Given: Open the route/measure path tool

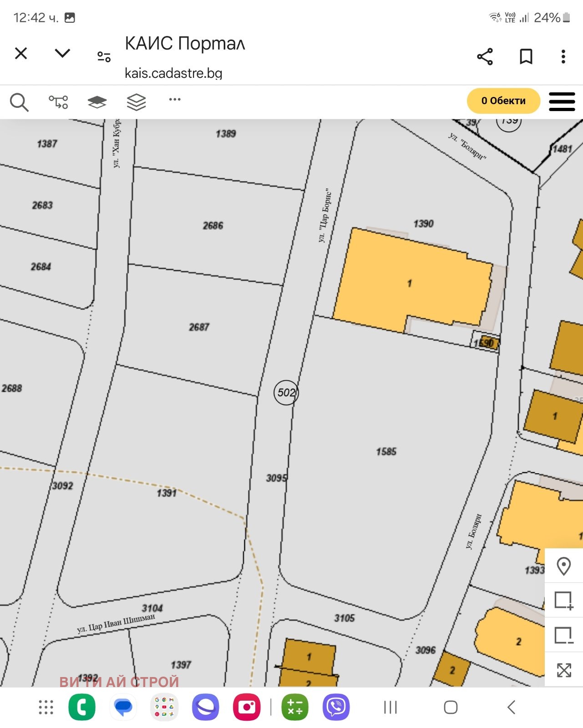Looking at the screenshot, I should [58, 101].
